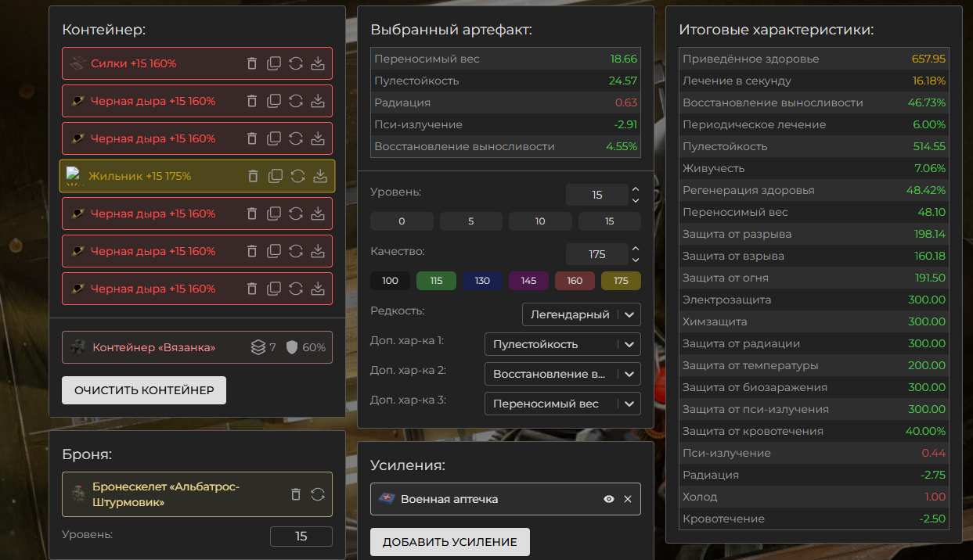This screenshot has height=560, width=973.
Task: Set level preset to 5
Action: [471, 221]
